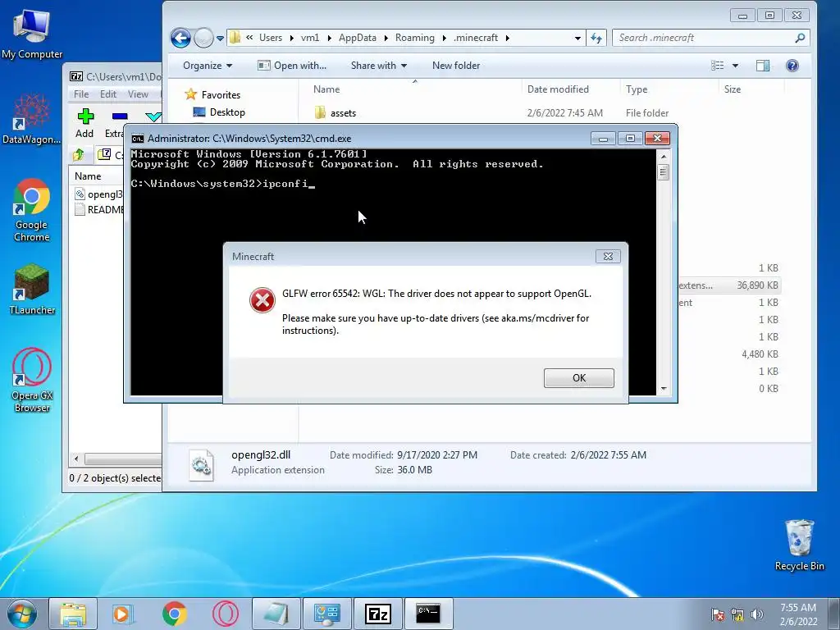The width and height of the screenshot is (840, 630).
Task: Open My Computer desktop icon
Action: pos(32,34)
